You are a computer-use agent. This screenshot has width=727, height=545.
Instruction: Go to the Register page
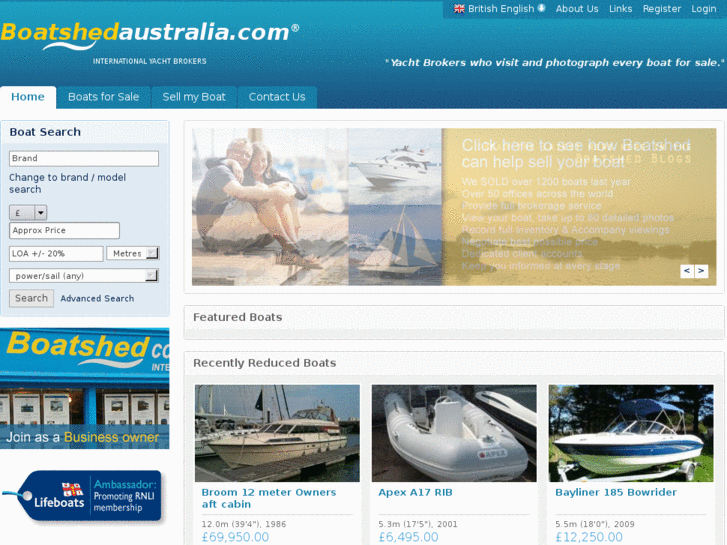coord(662,9)
